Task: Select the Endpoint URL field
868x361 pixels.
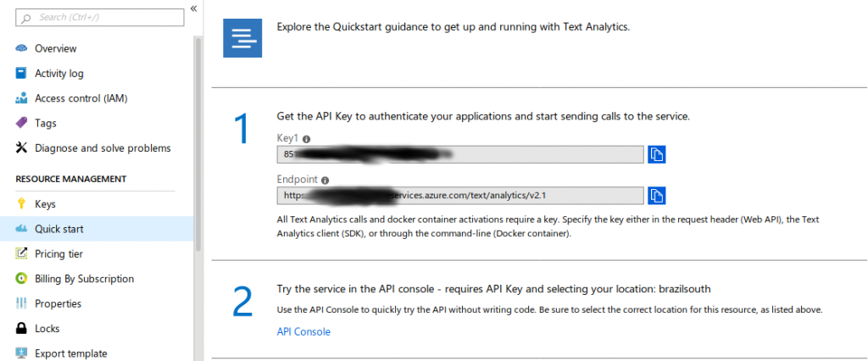Action: pos(460,196)
